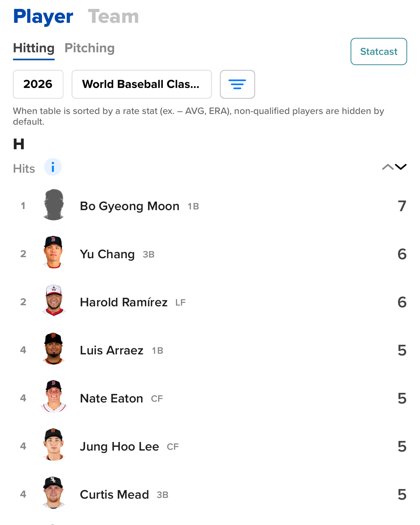Open the 2026 season dropdown
The width and height of the screenshot is (420, 525).
(x=38, y=84)
